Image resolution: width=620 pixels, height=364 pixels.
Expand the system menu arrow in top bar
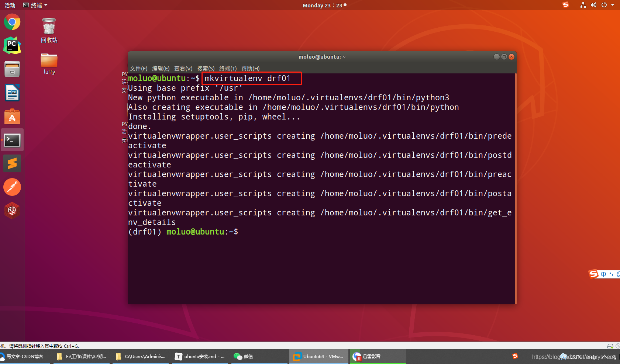tap(613, 5)
